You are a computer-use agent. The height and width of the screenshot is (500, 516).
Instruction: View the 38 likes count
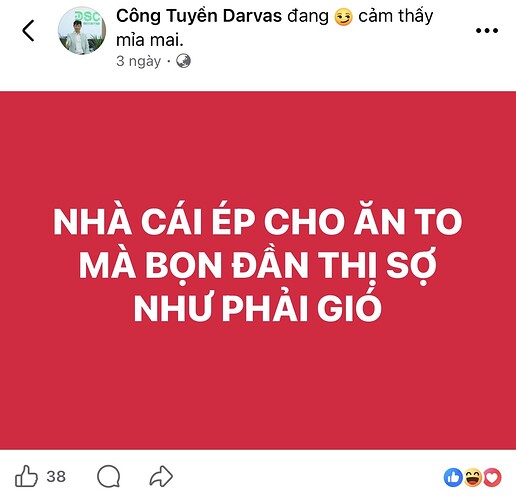pyautogui.click(x=56, y=477)
